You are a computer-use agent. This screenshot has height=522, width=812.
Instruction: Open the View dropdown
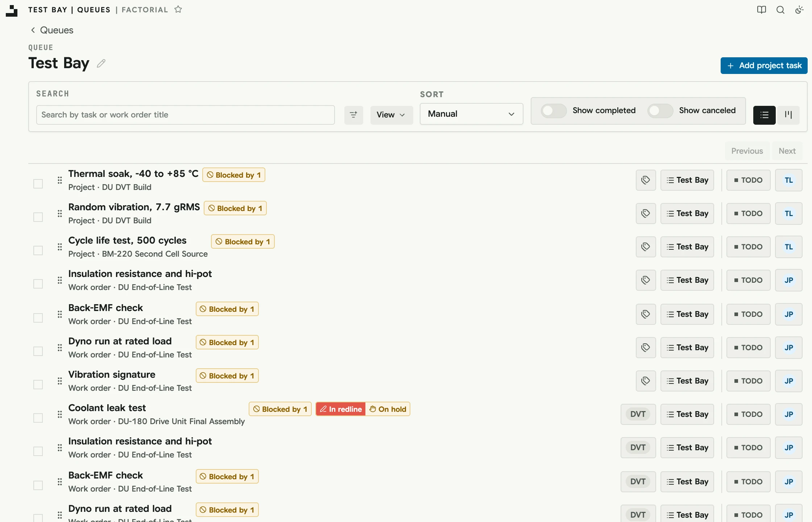coord(391,115)
